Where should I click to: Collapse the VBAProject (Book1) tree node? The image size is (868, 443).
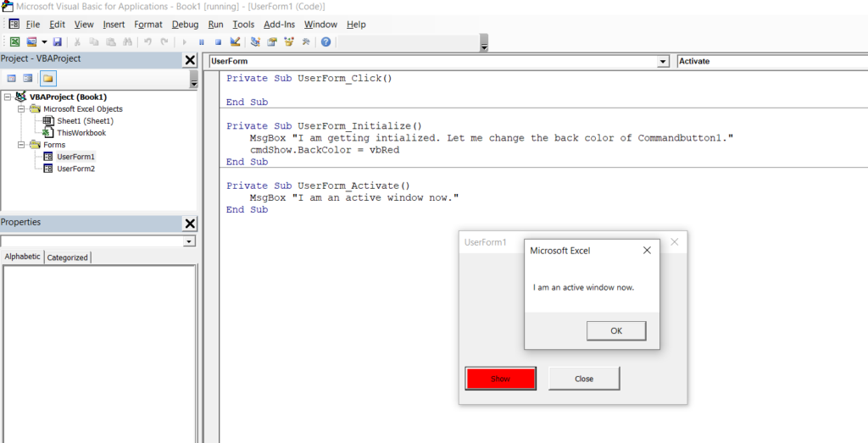7,97
